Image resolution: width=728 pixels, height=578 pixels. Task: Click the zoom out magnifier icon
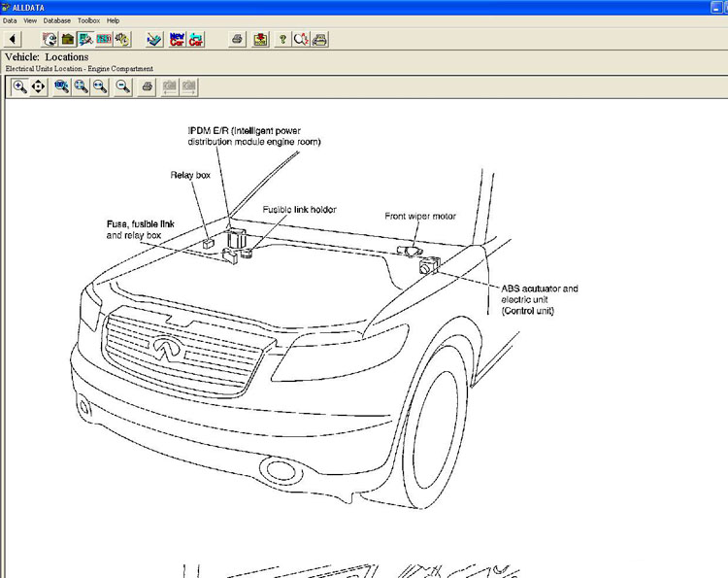click(x=123, y=86)
